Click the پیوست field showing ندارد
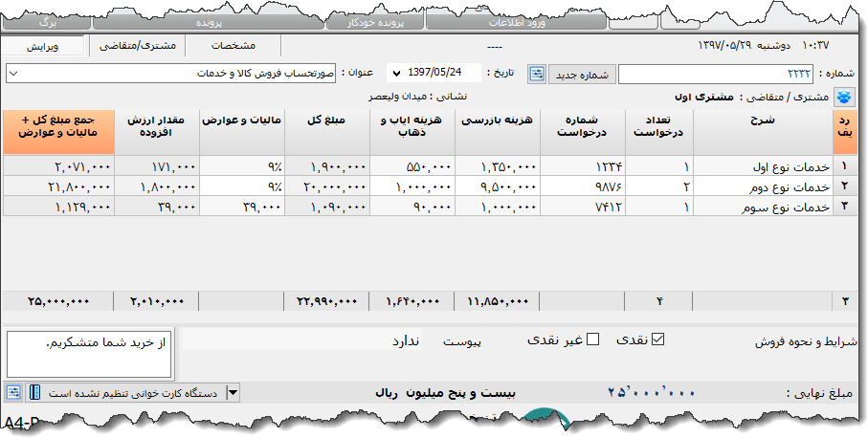This screenshot has height=438, width=868. tap(301, 340)
